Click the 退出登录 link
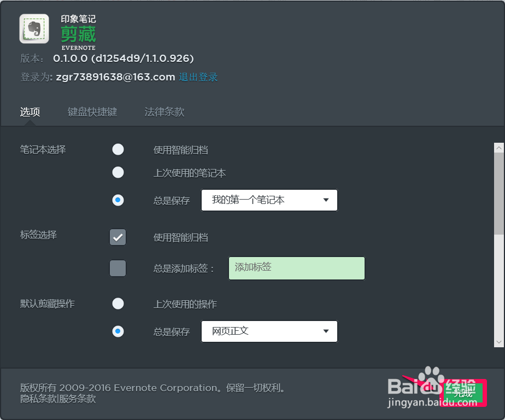The image size is (505, 420). click(198, 77)
